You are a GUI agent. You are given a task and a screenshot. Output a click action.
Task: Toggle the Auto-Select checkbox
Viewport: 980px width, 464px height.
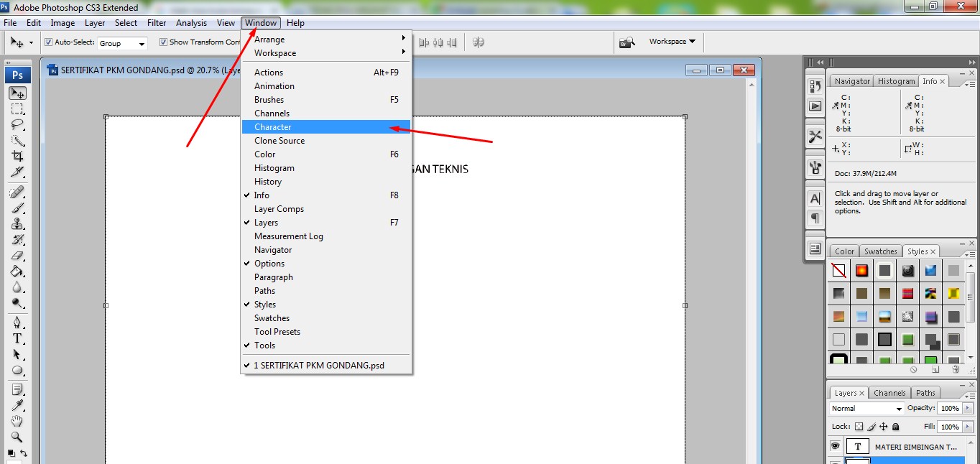pyautogui.click(x=49, y=42)
